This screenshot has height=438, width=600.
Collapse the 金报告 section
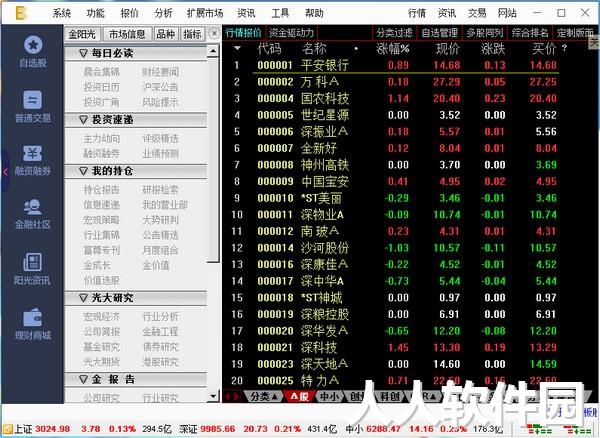pos(83,379)
